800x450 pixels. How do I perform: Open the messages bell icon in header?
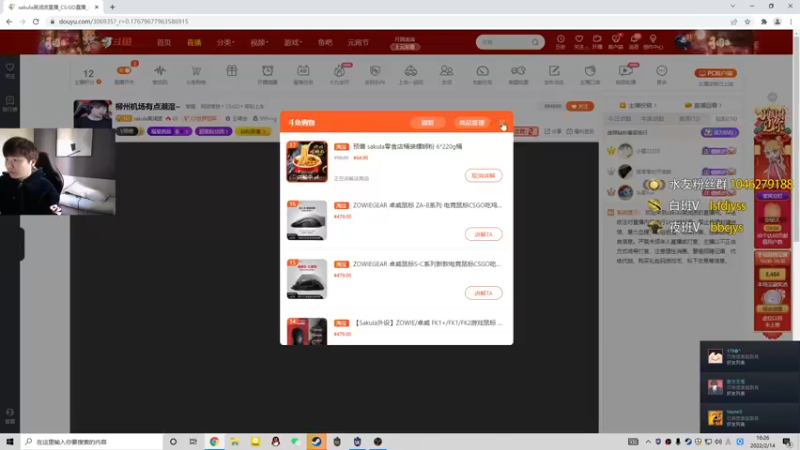click(x=634, y=41)
